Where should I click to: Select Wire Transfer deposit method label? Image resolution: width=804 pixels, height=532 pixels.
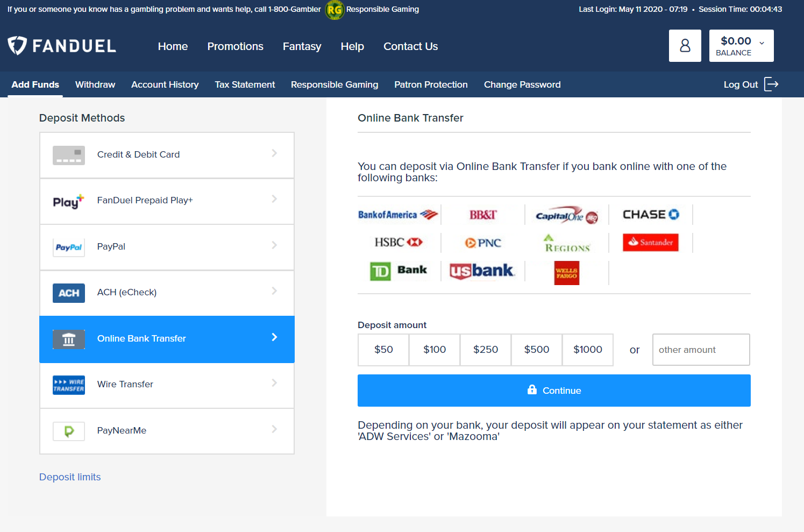tap(125, 384)
